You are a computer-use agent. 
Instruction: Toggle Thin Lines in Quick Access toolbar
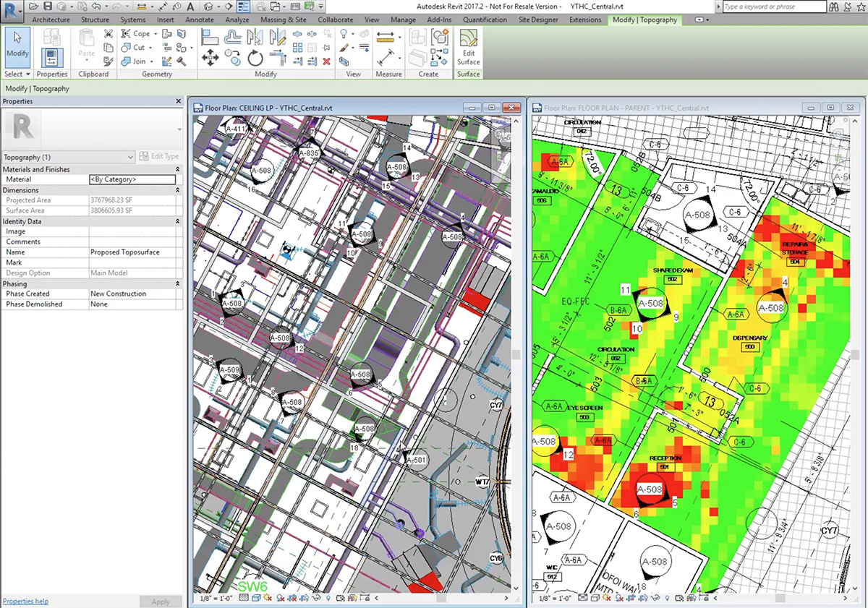point(244,7)
